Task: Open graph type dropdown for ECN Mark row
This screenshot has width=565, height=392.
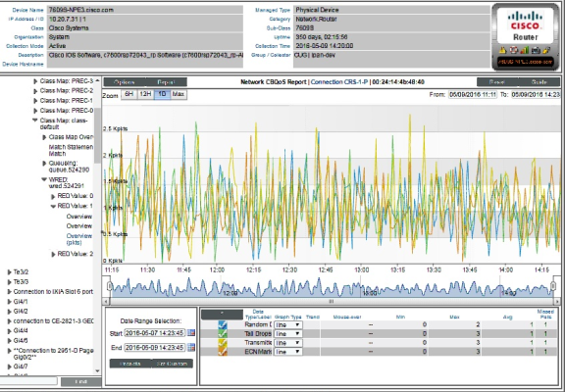Action: 288,352
